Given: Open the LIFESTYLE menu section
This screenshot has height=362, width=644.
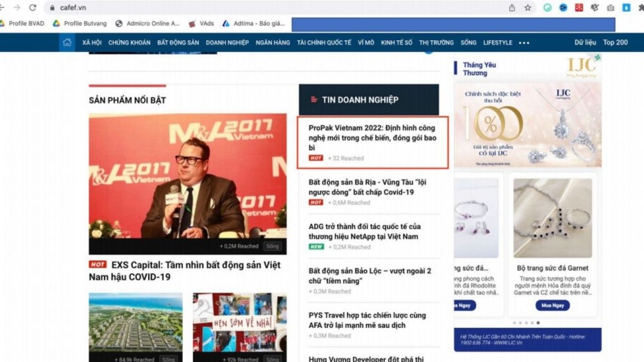Looking at the screenshot, I should (x=498, y=42).
